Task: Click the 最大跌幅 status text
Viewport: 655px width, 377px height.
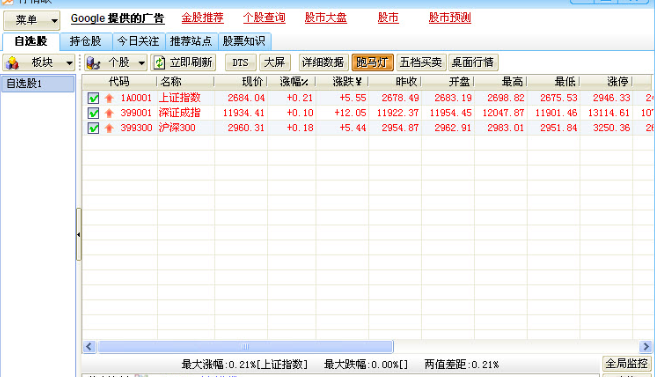Action: [x=366, y=364]
